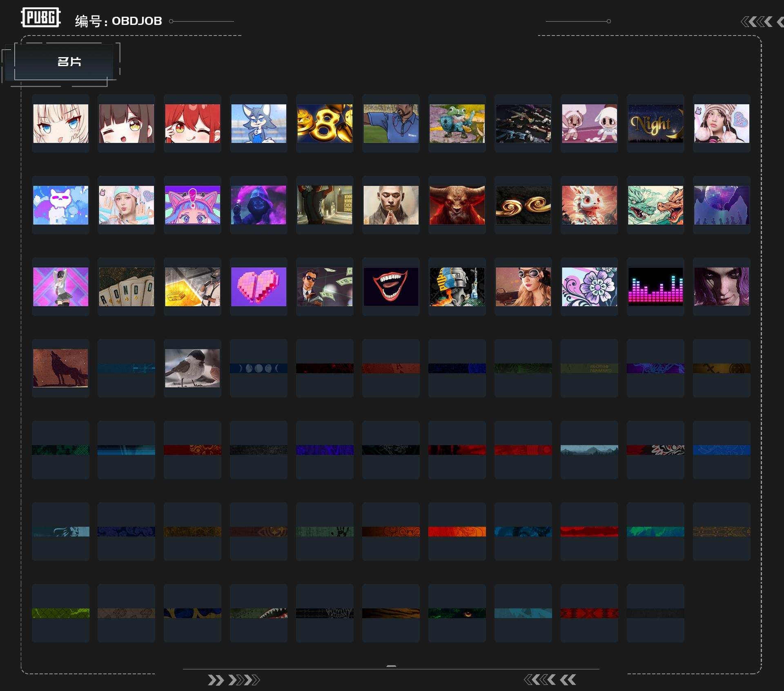The height and width of the screenshot is (691, 784).
Task: Select the praying monk card
Action: coord(391,205)
